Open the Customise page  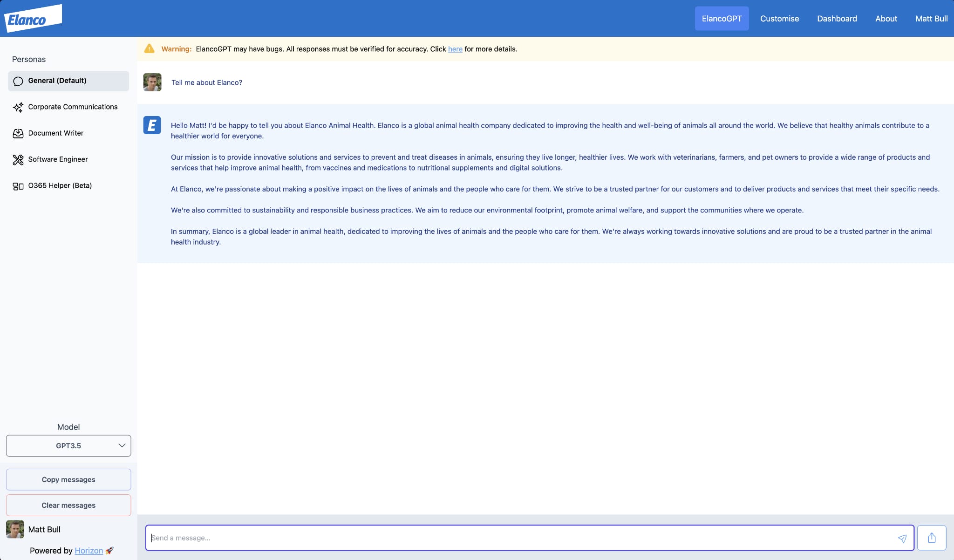[x=779, y=19]
